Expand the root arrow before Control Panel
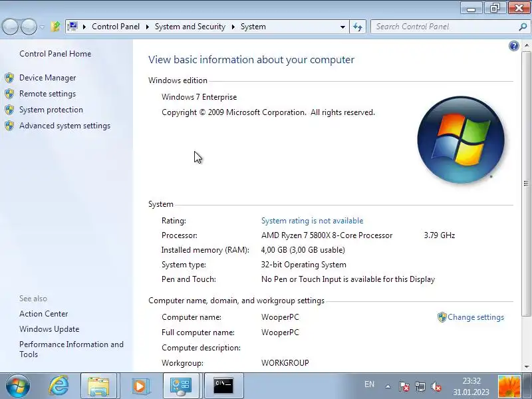 (x=84, y=27)
